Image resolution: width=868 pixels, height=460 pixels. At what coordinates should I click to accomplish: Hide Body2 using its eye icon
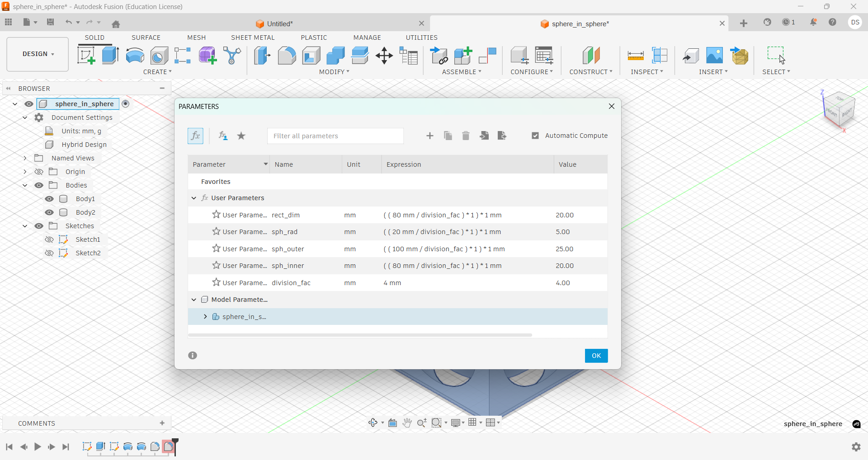[x=49, y=212]
